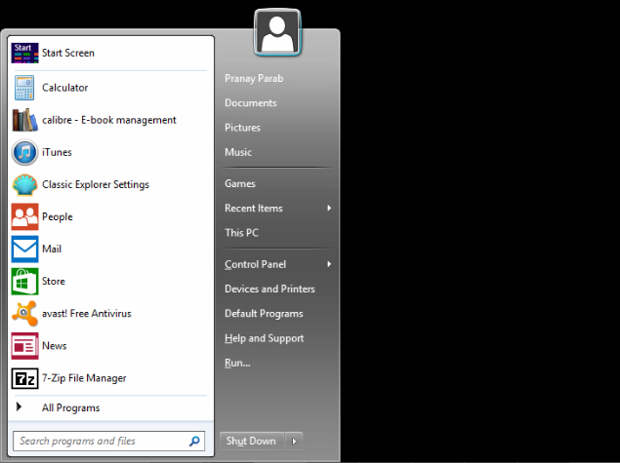This screenshot has height=463, width=620.
Task: Click the search magnifier icon
Action: [x=195, y=441]
